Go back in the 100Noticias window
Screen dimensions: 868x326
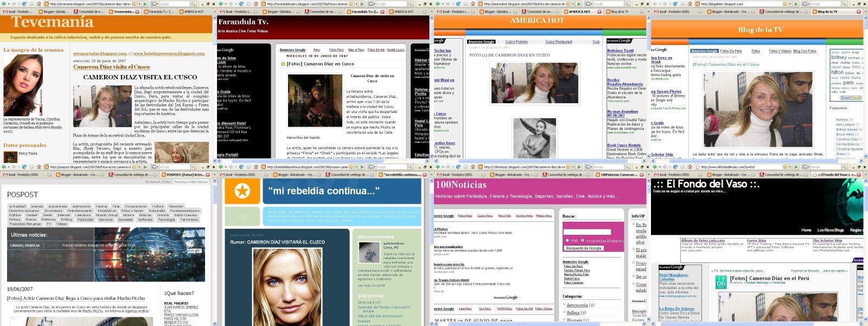pyautogui.click(x=438, y=167)
